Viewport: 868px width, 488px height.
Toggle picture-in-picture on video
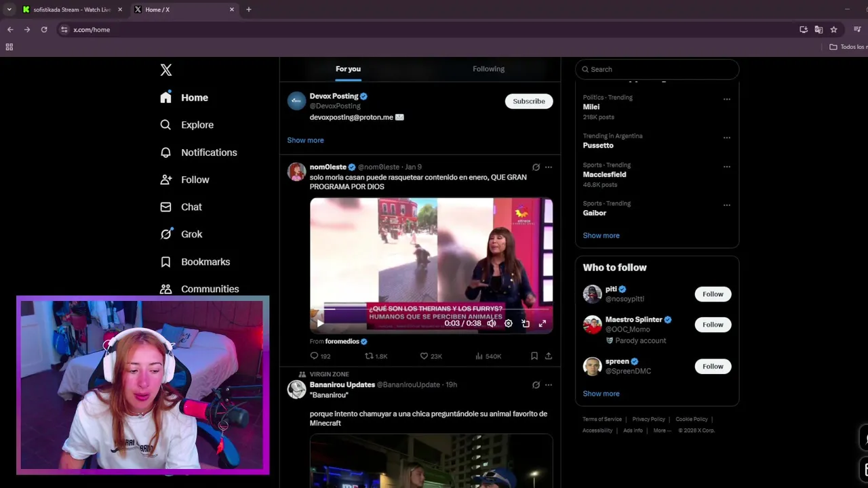525,323
